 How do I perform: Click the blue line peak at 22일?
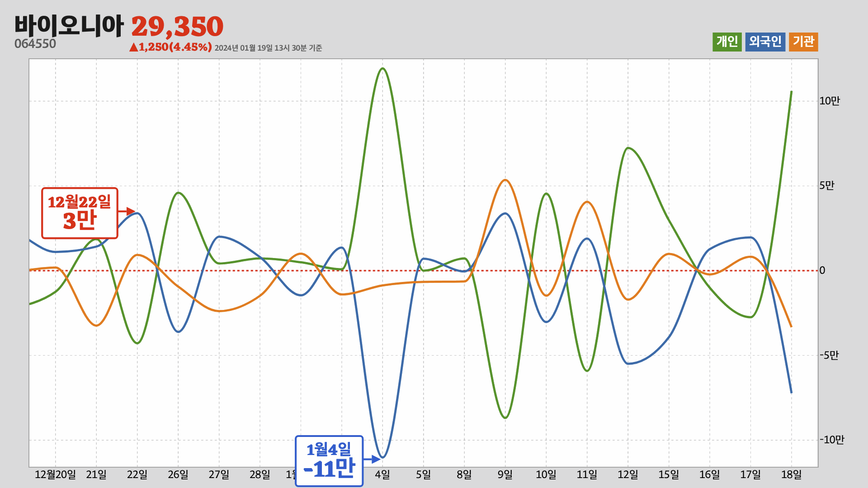point(137,213)
